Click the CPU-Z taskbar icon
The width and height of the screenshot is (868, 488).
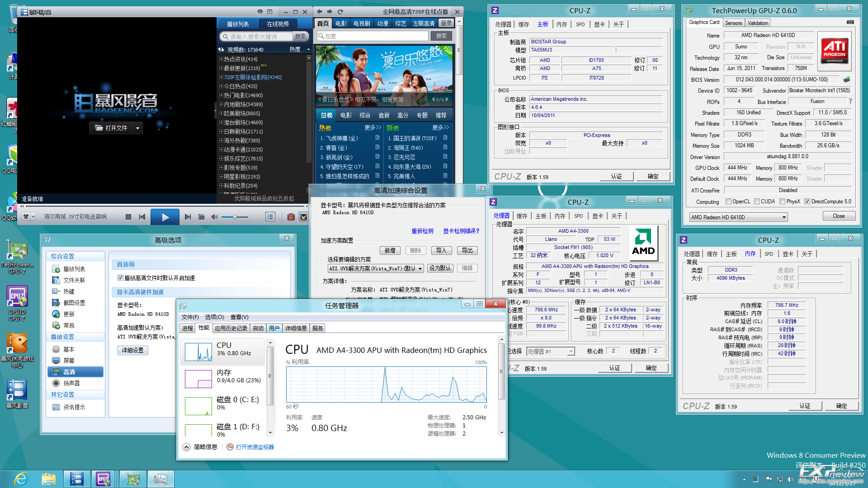coord(104,479)
